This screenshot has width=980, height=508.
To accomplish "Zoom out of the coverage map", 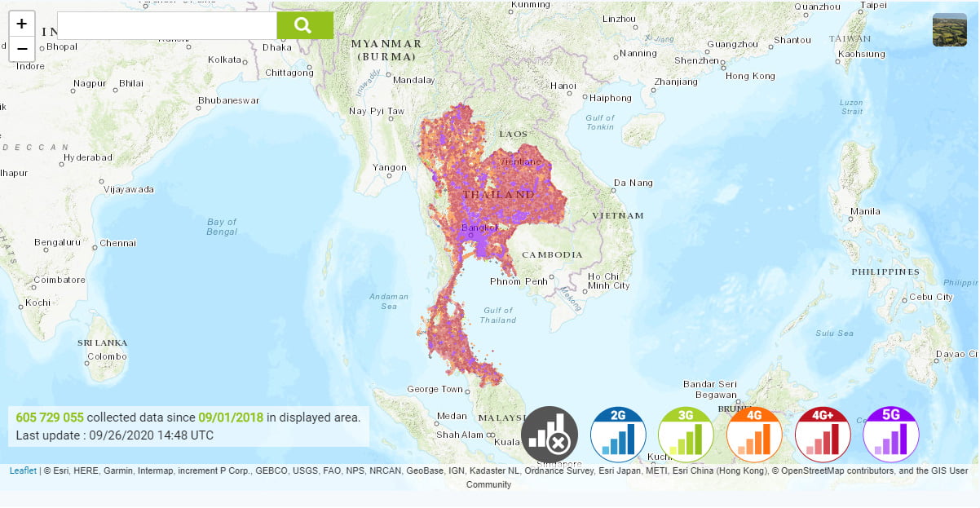I will point(22,49).
